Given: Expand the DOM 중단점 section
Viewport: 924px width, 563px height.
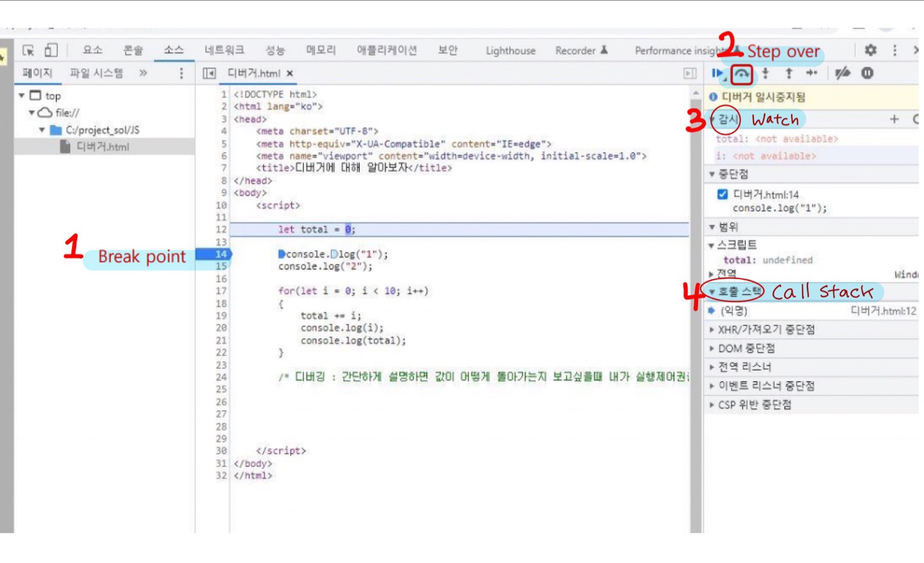Looking at the screenshot, I should (x=712, y=349).
